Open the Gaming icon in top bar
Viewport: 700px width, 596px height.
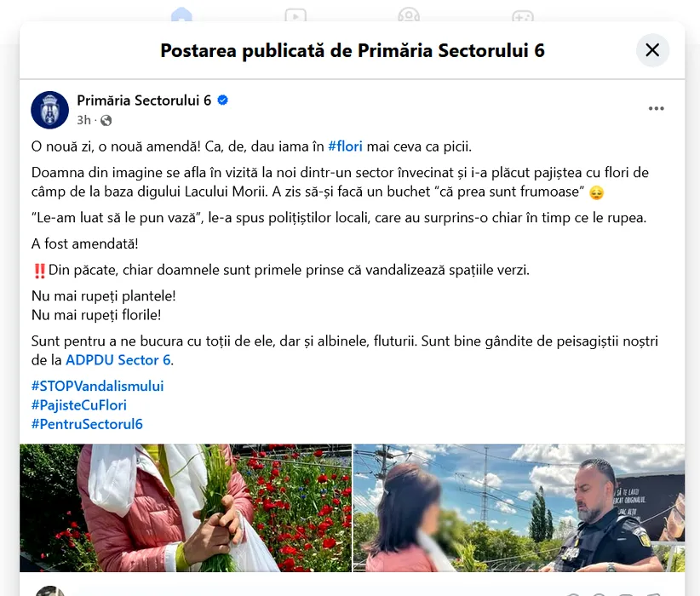(522, 16)
